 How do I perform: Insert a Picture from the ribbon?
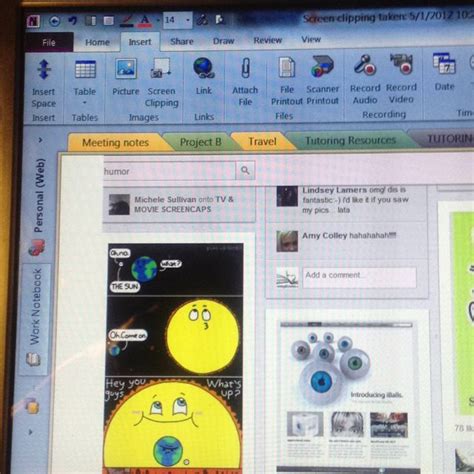(126, 77)
